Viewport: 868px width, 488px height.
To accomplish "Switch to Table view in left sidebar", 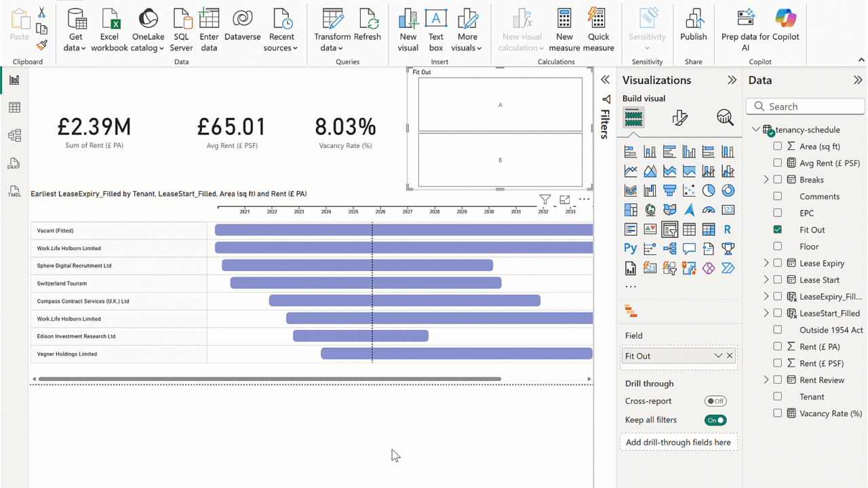I will click(14, 108).
